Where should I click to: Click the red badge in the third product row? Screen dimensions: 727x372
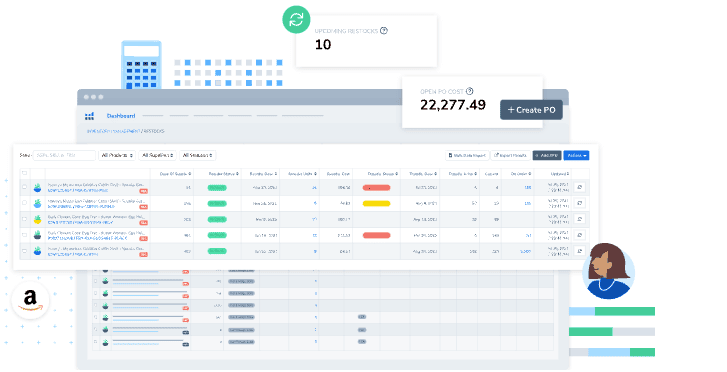(144, 223)
